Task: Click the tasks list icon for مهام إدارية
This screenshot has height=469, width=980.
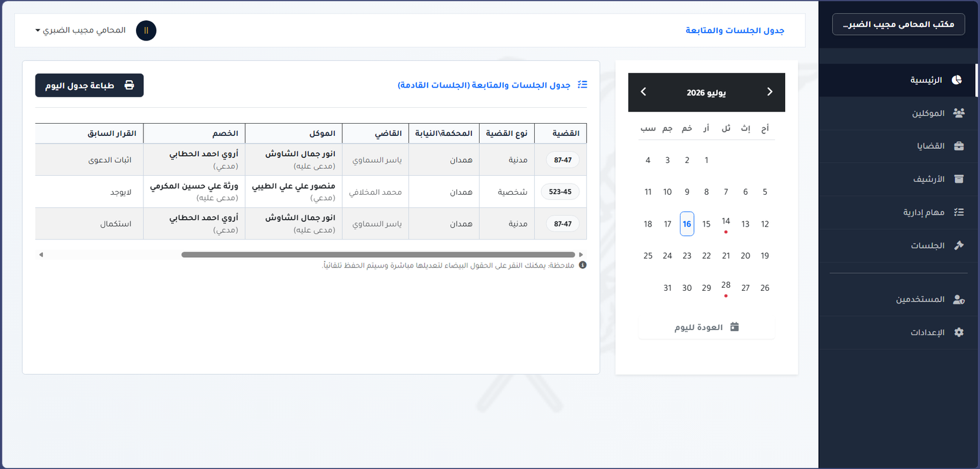Action: 959,212
